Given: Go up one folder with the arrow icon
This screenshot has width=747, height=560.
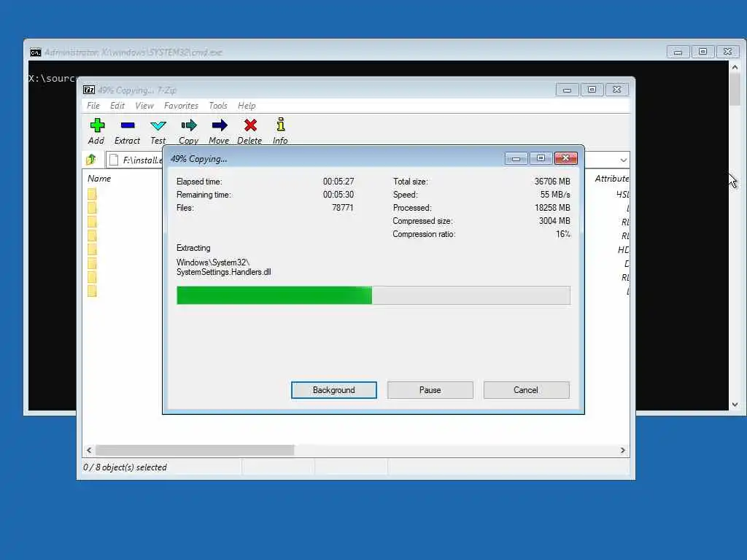Looking at the screenshot, I should [91, 160].
